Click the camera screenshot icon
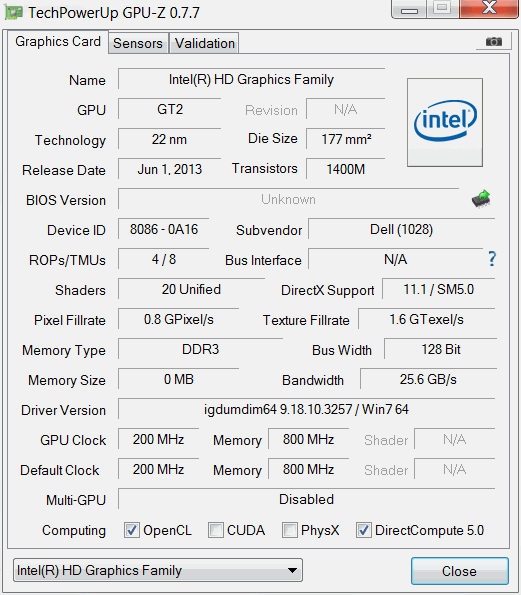Screen dimensions: 521x595 (494, 41)
